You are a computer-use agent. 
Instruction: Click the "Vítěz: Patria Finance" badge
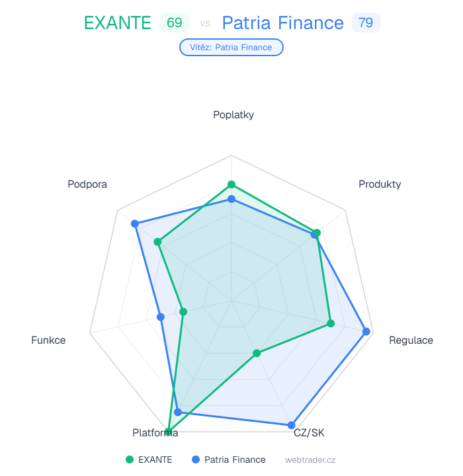(232, 47)
